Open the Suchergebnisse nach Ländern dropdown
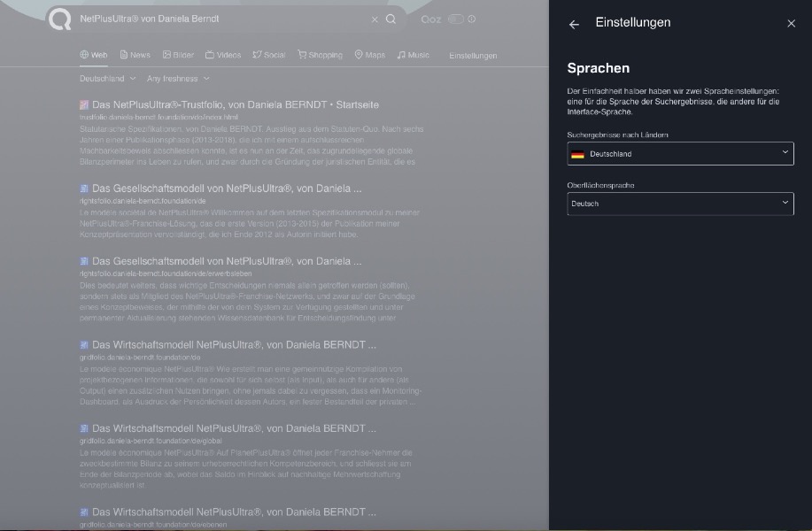Image resolution: width=812 pixels, height=531 pixels. click(x=680, y=154)
